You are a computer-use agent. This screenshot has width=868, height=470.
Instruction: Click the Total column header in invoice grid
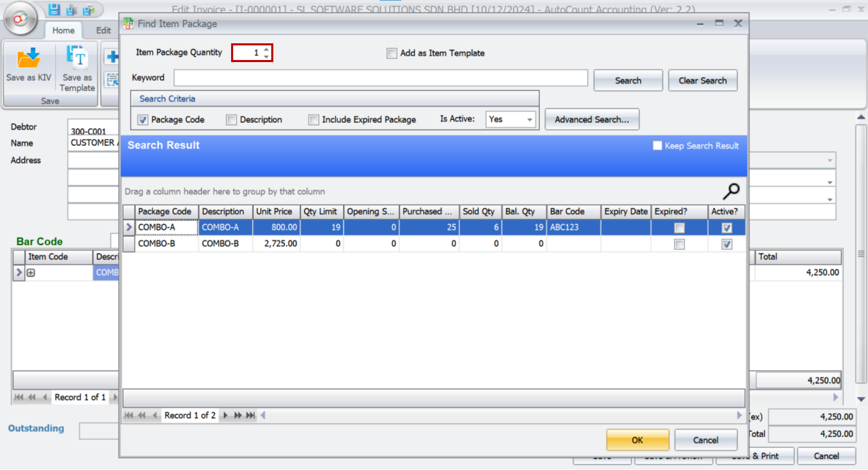tap(798, 257)
